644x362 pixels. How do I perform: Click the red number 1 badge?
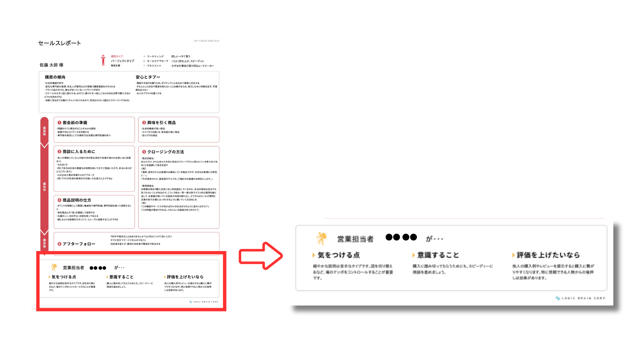pos(59,123)
